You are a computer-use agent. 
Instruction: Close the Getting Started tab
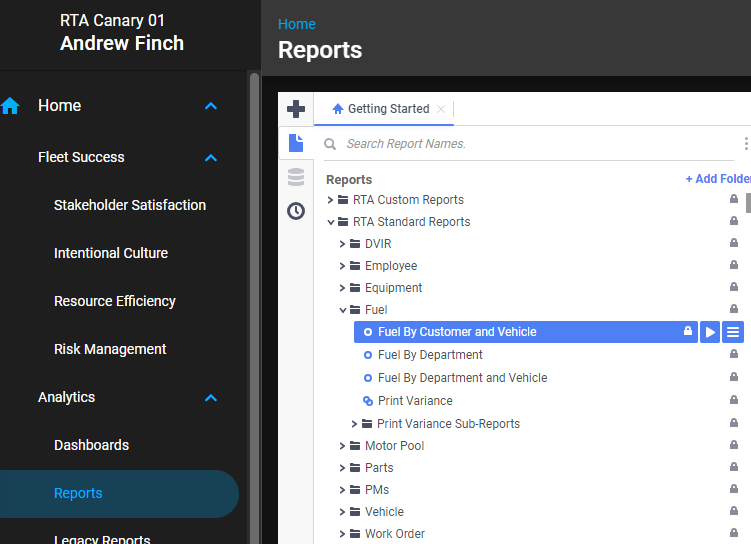pyautogui.click(x=441, y=109)
